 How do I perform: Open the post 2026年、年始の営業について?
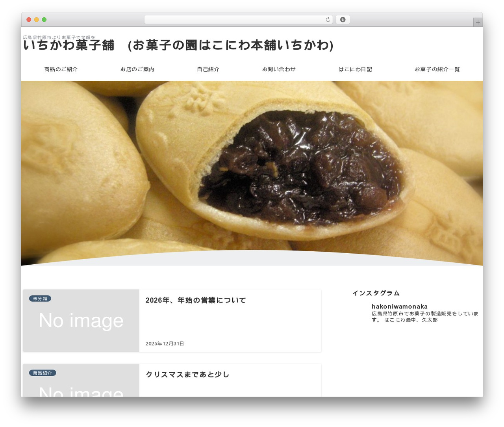(196, 300)
